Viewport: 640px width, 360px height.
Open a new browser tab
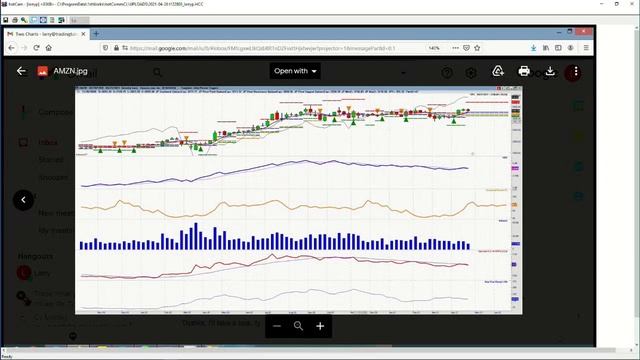96,34
